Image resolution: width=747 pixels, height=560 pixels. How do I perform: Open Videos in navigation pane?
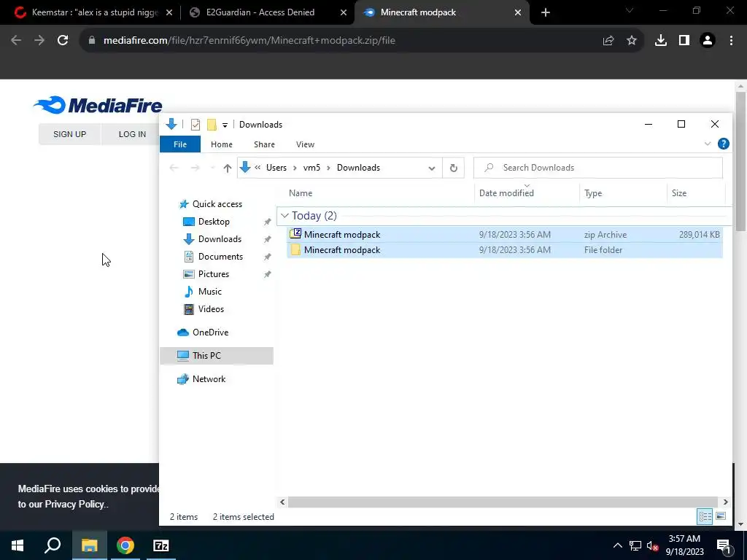[x=211, y=309]
